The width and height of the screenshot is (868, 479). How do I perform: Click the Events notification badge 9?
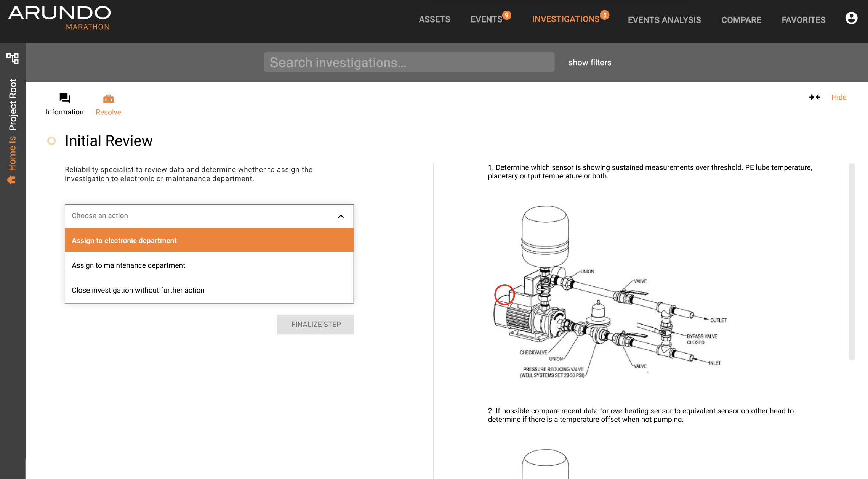[x=506, y=15]
